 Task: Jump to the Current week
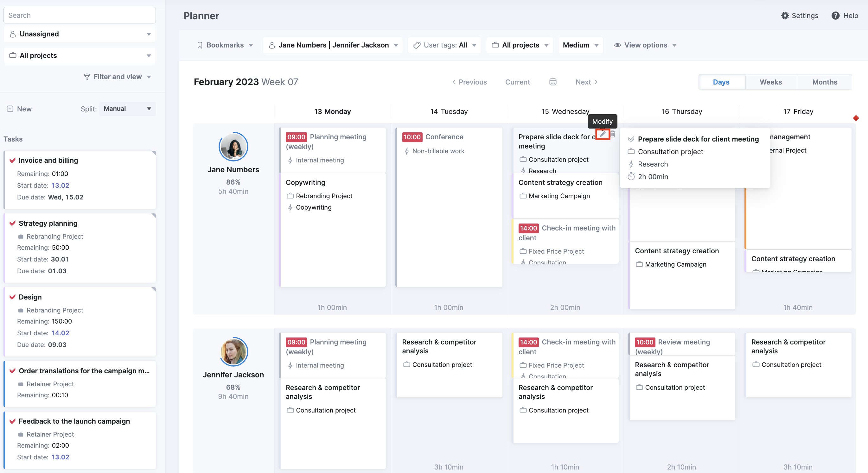(x=517, y=82)
